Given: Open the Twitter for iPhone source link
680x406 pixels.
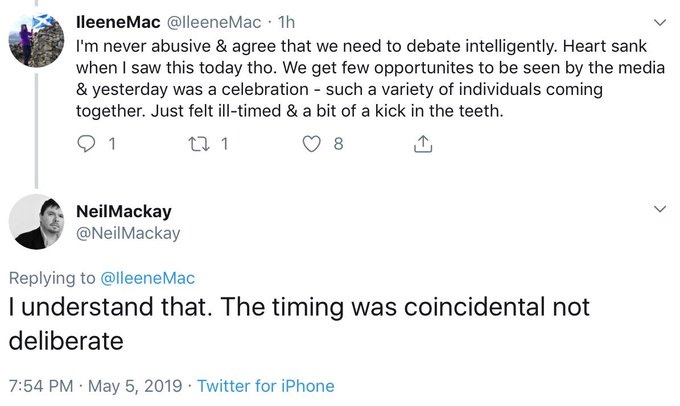Looking at the screenshot, I should pyautogui.click(x=266, y=386).
